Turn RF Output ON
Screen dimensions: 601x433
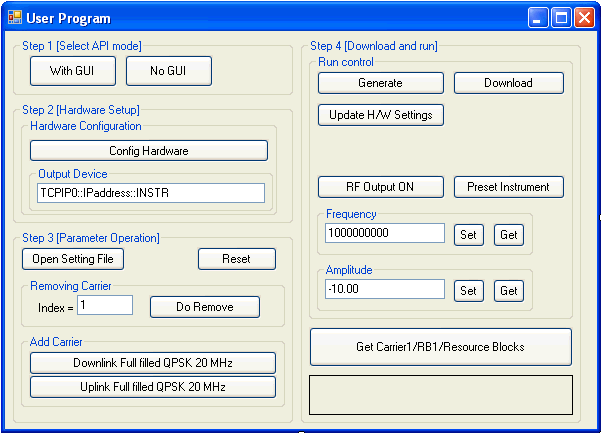(381, 187)
